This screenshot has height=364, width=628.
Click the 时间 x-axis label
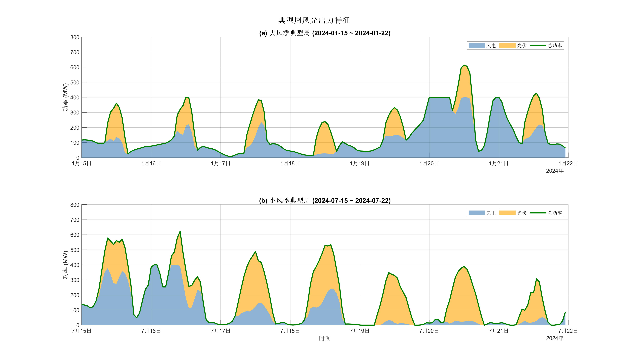pos(325,338)
